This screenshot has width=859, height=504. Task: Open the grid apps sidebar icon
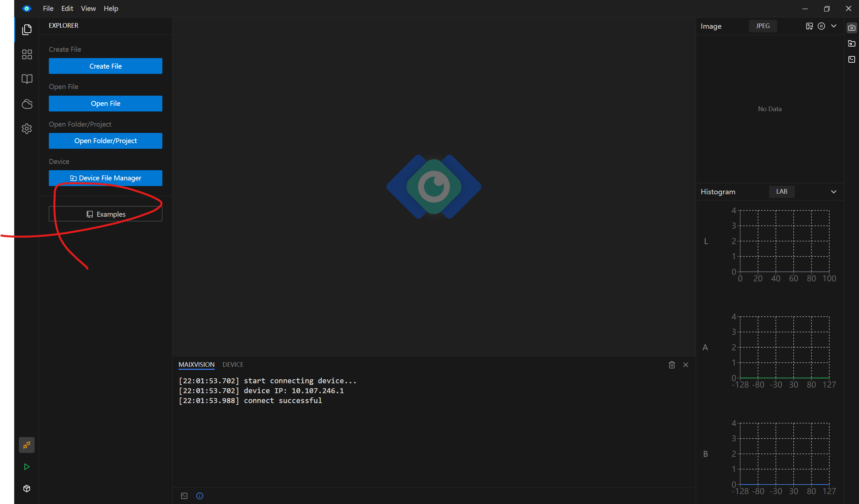(27, 54)
